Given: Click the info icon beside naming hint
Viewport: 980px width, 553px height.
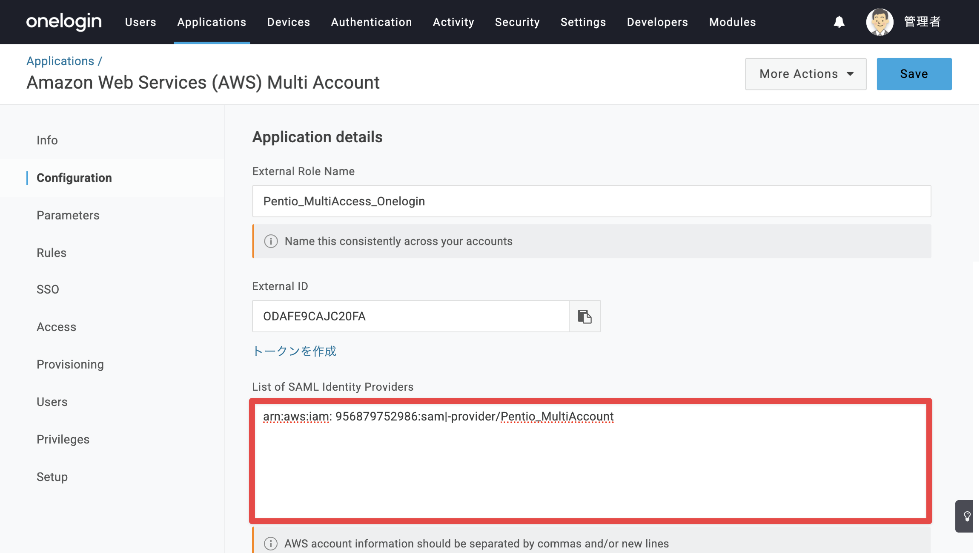Looking at the screenshot, I should 271,241.
